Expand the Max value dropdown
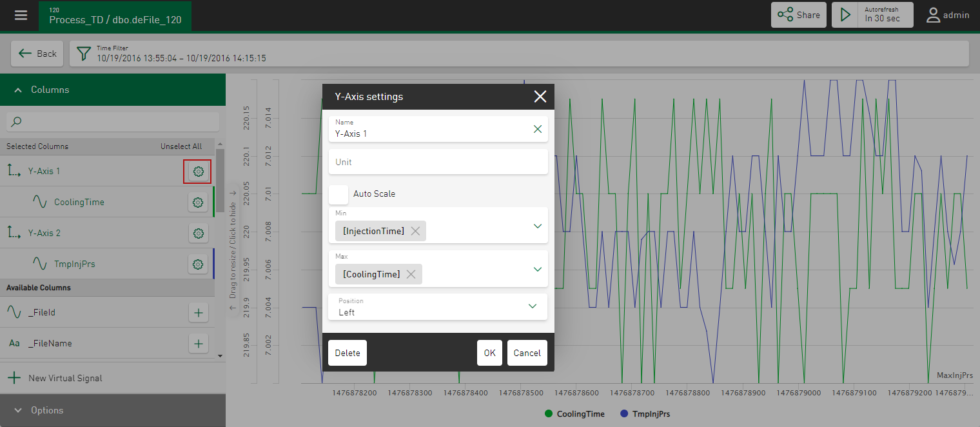Screen dimensions: 980x427 pyautogui.click(x=538, y=269)
